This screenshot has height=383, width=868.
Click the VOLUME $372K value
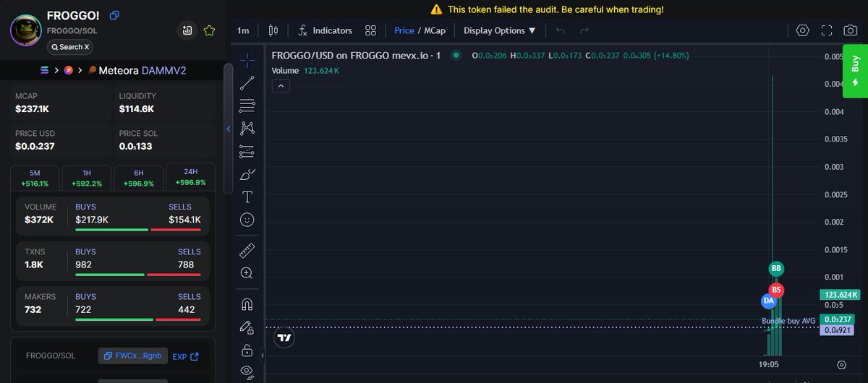(x=39, y=220)
